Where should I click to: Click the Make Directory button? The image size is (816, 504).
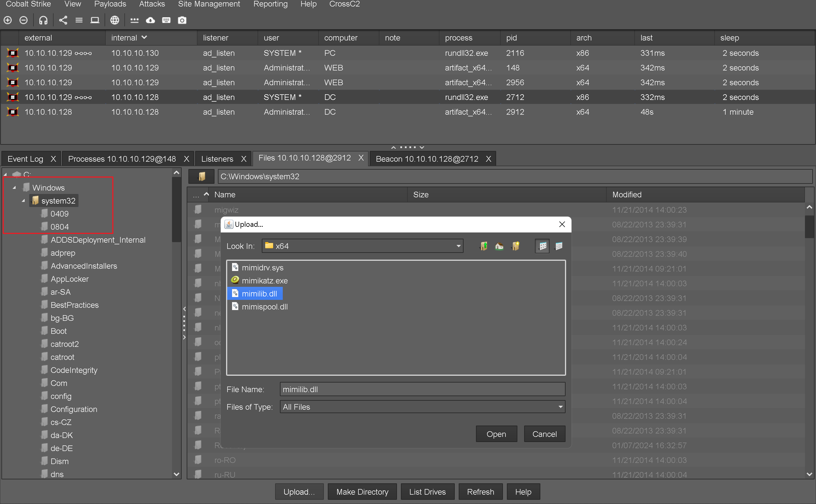click(362, 492)
